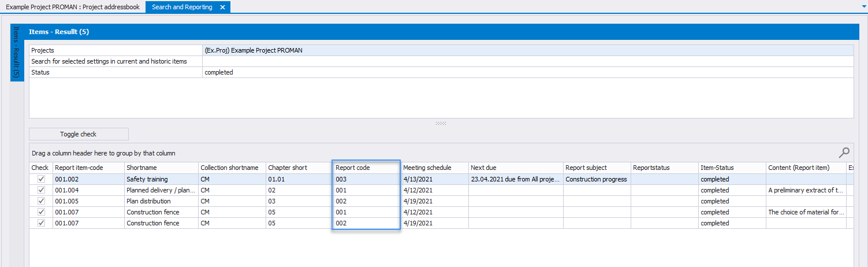
Task: Select the 001.004 item-code cell
Action: pos(88,190)
